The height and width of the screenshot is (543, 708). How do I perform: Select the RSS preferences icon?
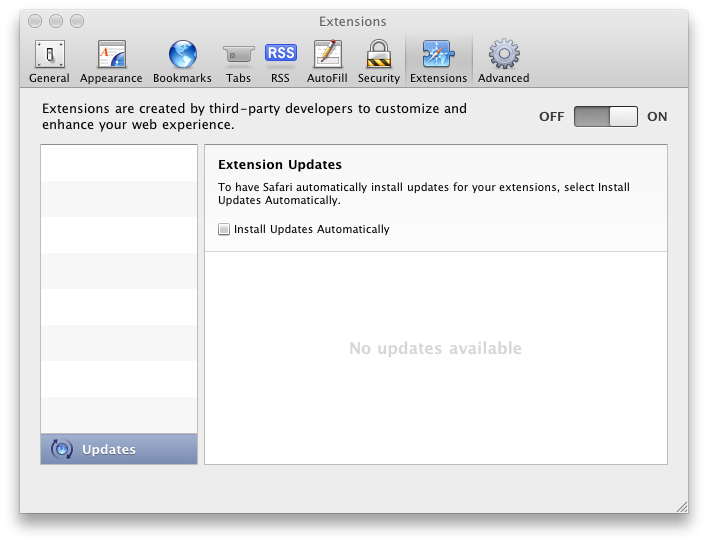pyautogui.click(x=280, y=55)
